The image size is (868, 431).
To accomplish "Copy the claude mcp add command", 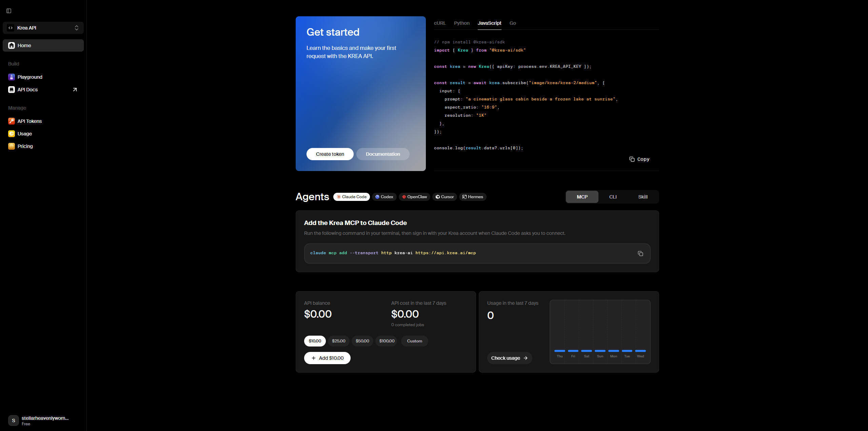I will click(640, 254).
